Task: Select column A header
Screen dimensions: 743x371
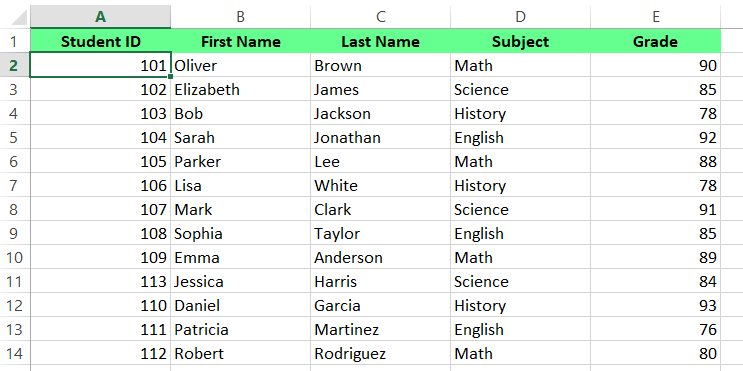Action: coord(100,17)
